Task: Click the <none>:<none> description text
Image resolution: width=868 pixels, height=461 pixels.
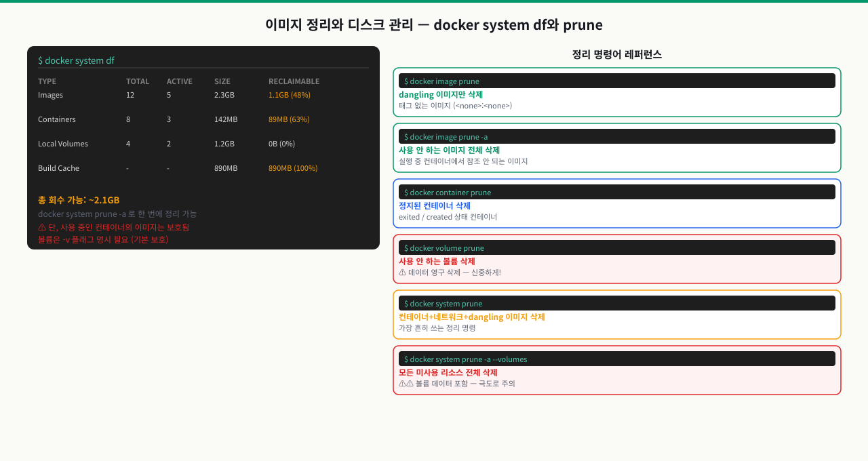Action: tap(456, 106)
